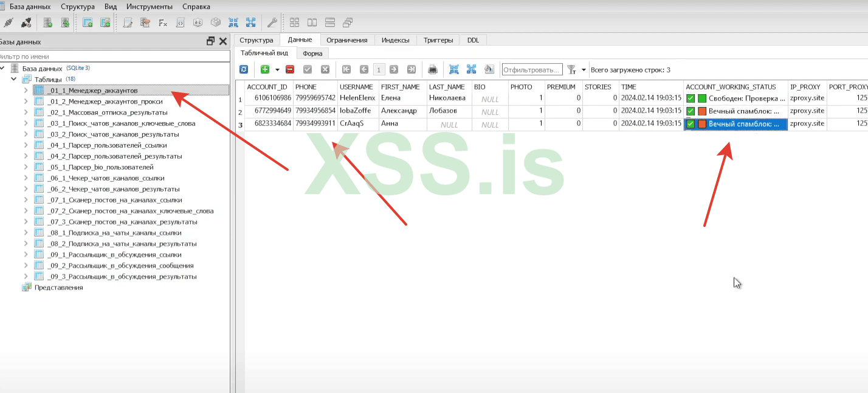Click the disconnect from database plug icon
This screenshot has height=393, width=868.
click(26, 23)
